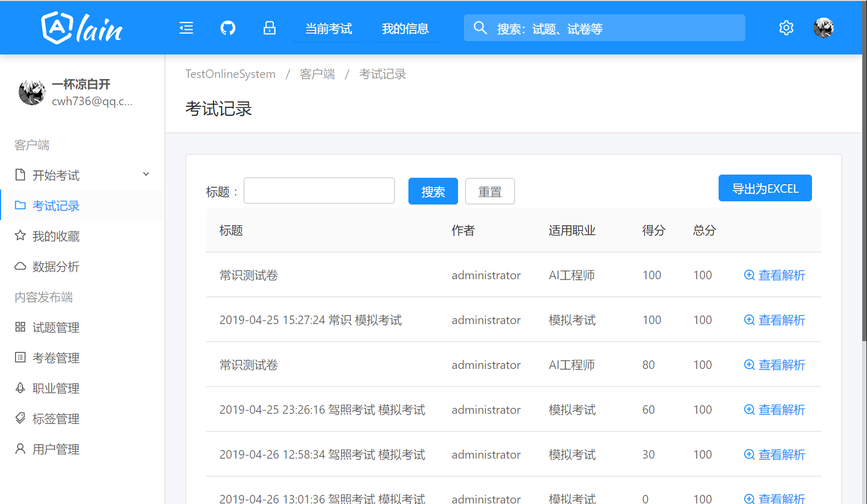Click the 数据分析 cloud icon
The height and width of the screenshot is (504, 867).
coord(20,266)
